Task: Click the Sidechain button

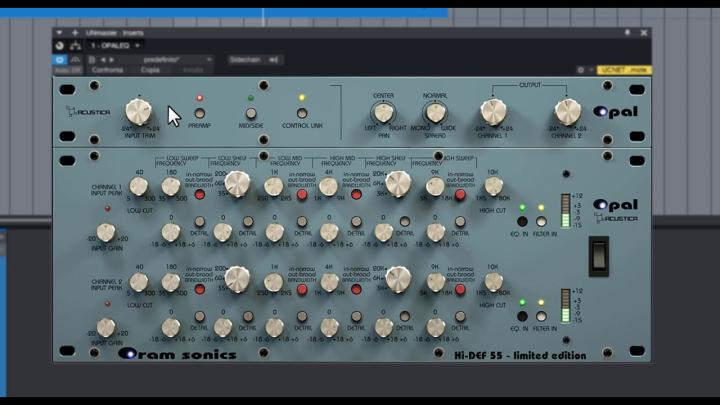Action: point(245,60)
